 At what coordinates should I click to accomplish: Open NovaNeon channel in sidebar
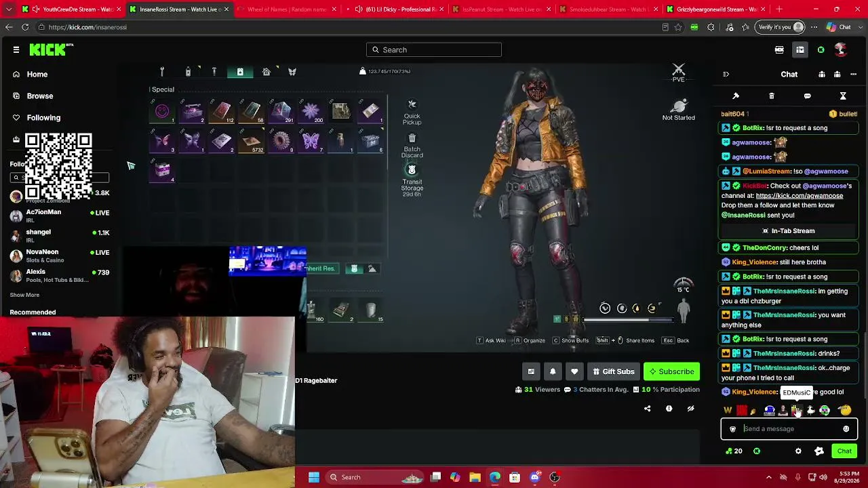click(60, 256)
